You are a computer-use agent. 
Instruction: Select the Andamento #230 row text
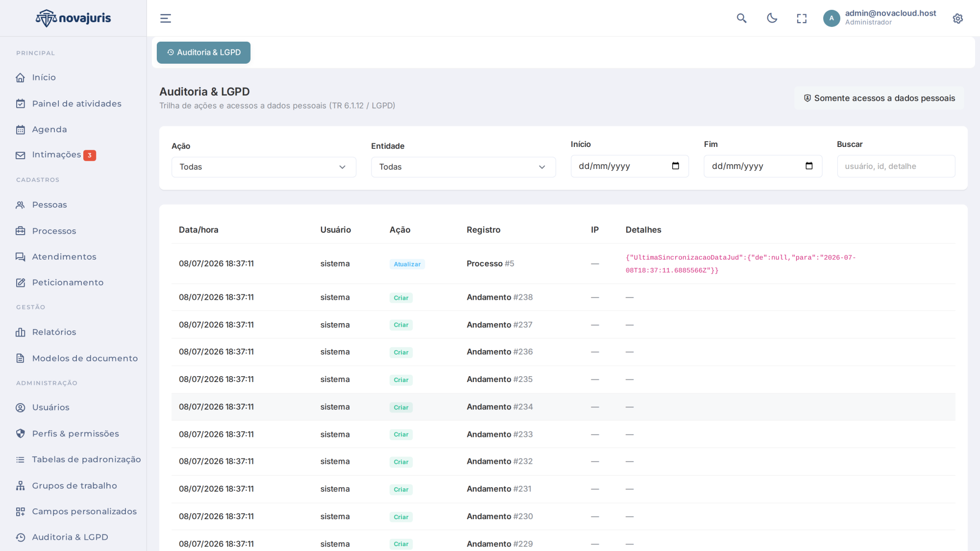499,516
